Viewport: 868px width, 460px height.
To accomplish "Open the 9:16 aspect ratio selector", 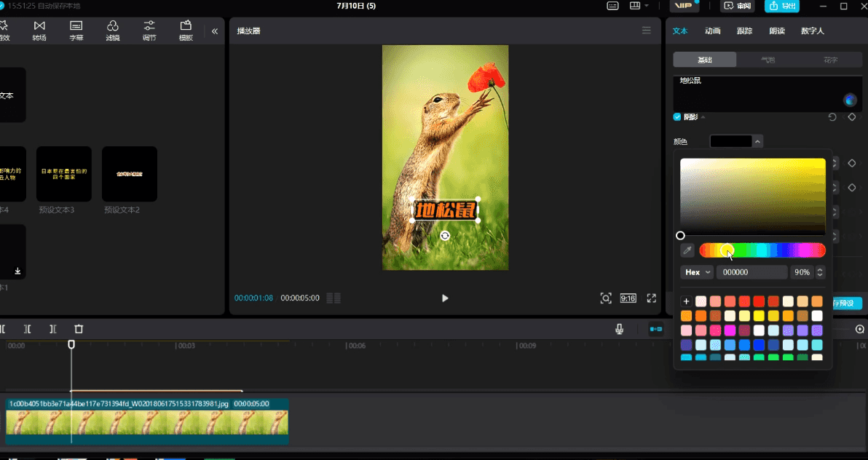I will click(628, 298).
